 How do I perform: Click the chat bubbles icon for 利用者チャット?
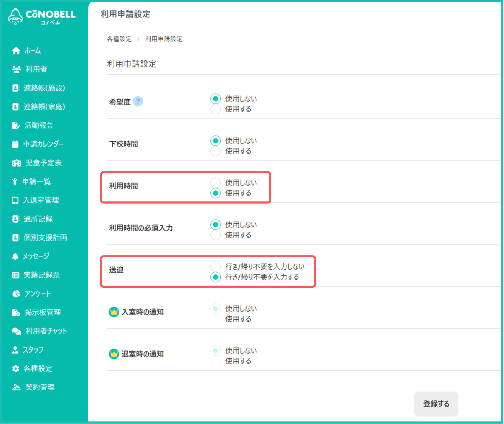(x=16, y=331)
